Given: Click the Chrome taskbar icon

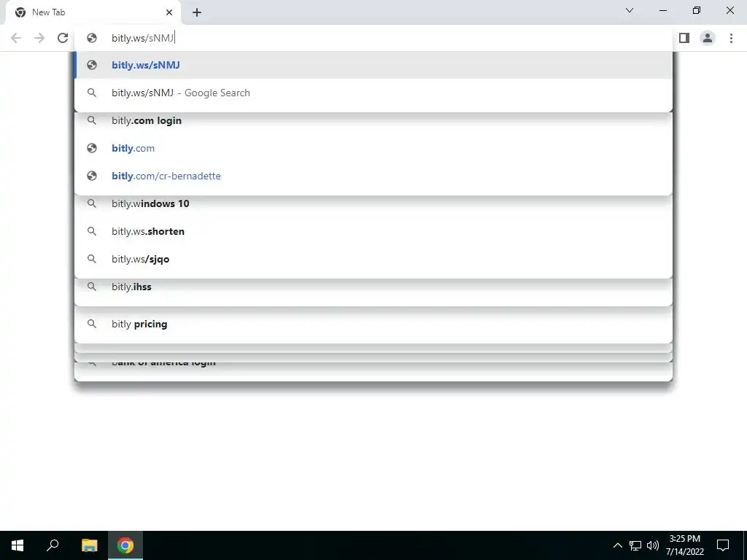Looking at the screenshot, I should pos(125,545).
